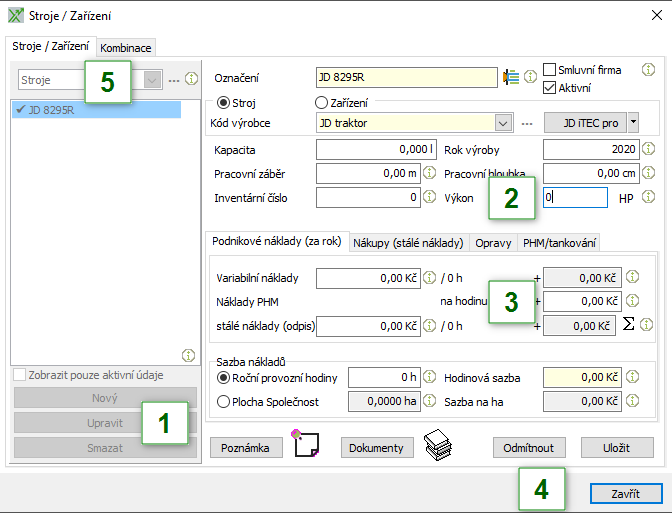Click info icon next to Inventární číslo
Viewport: 672px width, 513px height.
click(429, 197)
